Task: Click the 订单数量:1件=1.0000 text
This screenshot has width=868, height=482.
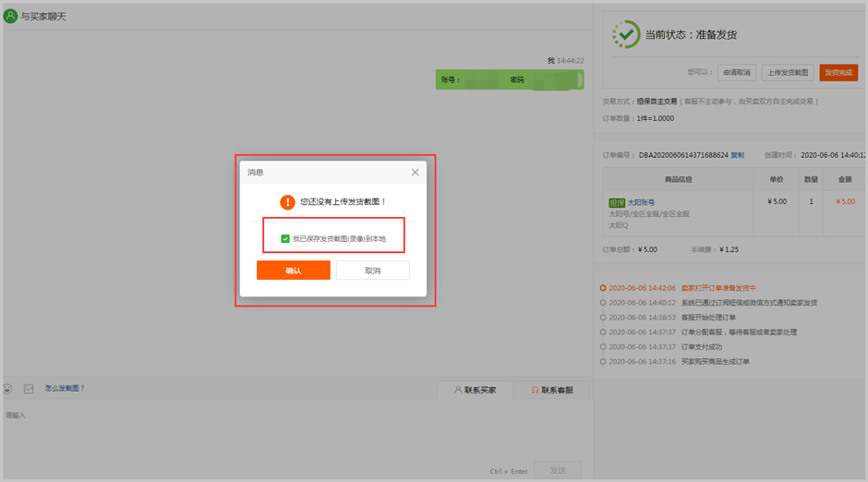Action: pos(638,118)
